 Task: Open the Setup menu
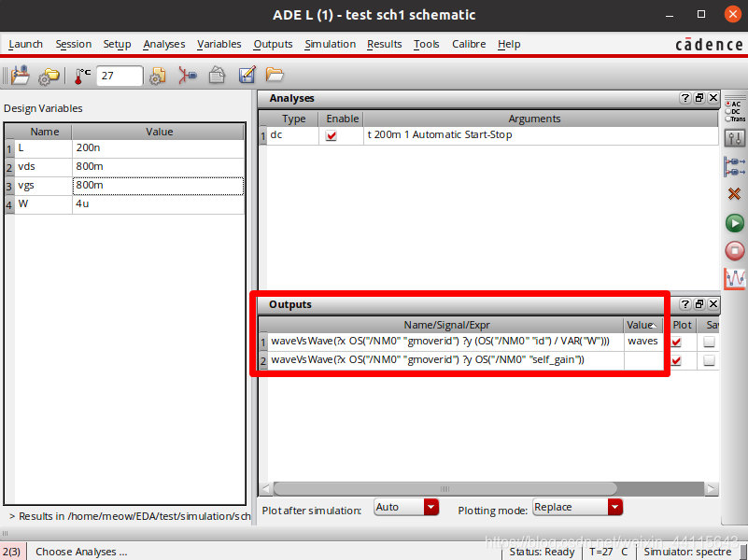point(117,44)
